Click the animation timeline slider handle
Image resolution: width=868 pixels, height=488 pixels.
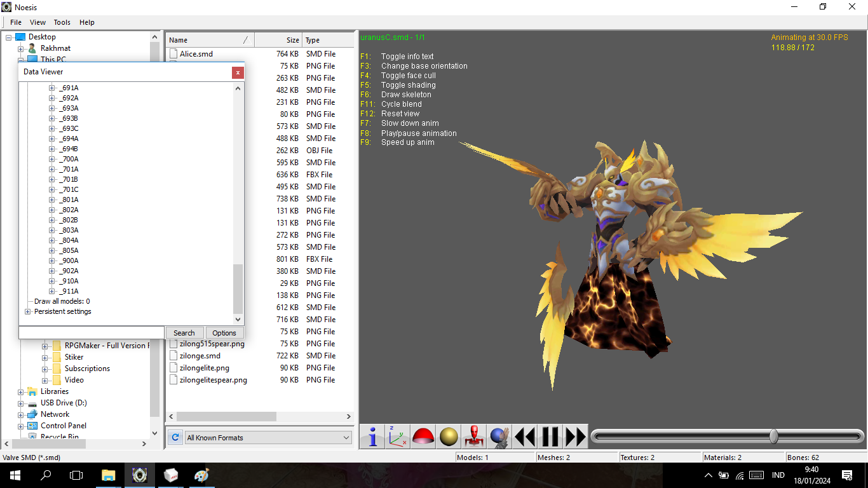click(773, 436)
